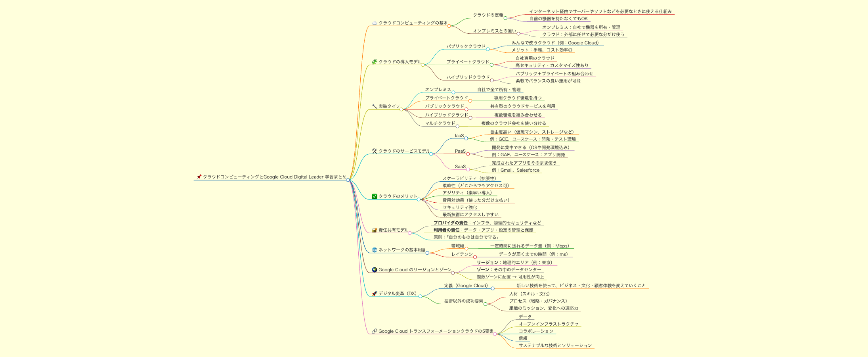
Task: Select スケーラビリティ（拡張性）
Action: tap(469, 178)
